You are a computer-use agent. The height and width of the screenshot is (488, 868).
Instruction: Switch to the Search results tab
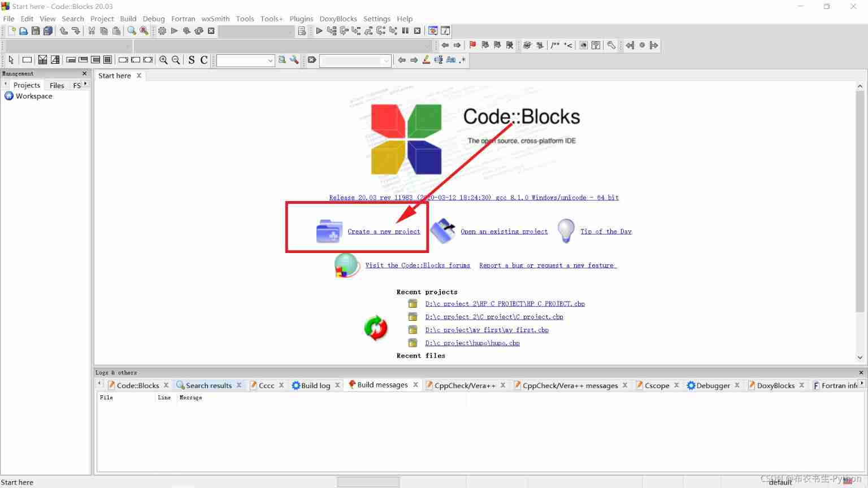pos(209,385)
